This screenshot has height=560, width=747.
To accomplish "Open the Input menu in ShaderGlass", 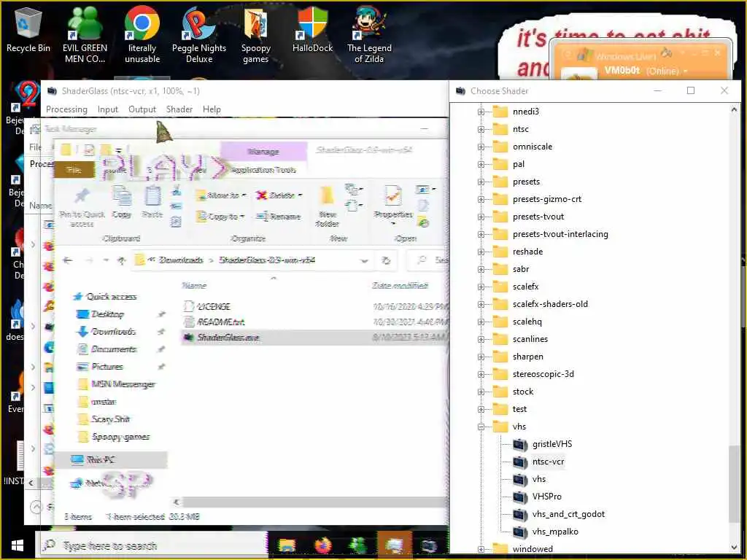I will point(108,109).
